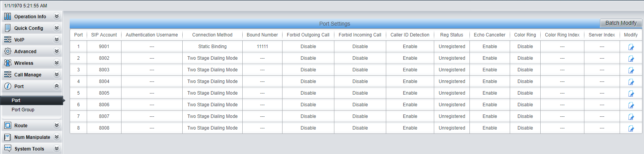Screen dimensions: 644x154
Task: Click the Num Manipulate icon
Action: [x=7, y=137]
